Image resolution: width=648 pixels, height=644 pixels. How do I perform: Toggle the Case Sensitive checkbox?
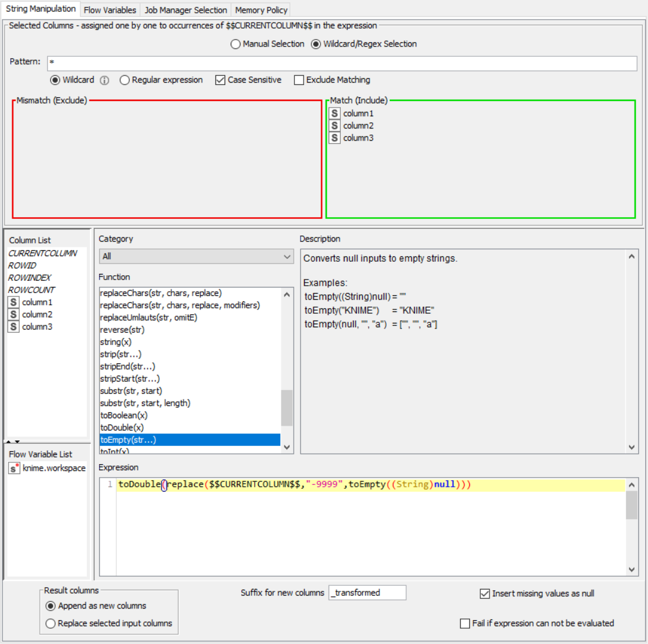(220, 80)
